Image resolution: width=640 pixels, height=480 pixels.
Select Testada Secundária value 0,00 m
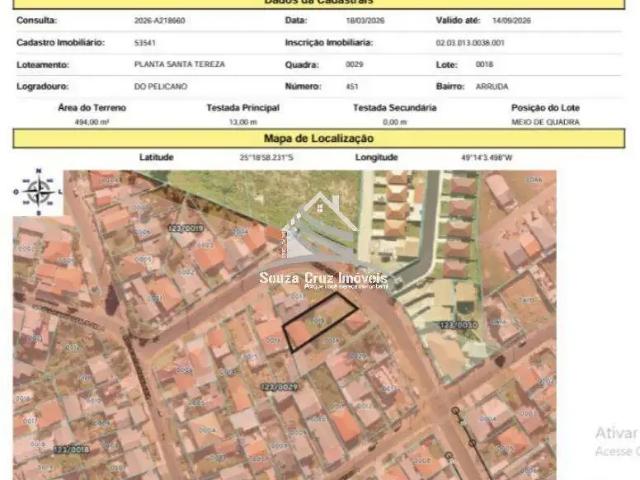point(395,122)
